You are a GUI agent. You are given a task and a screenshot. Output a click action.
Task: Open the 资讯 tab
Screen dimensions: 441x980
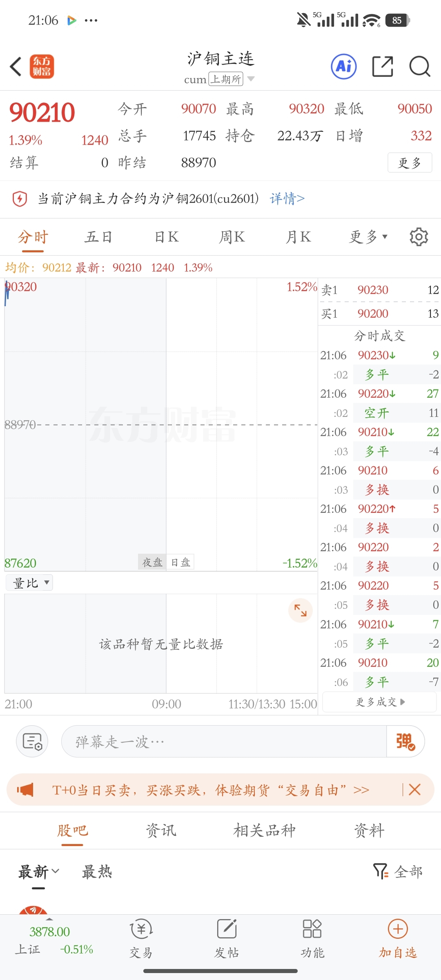161,831
